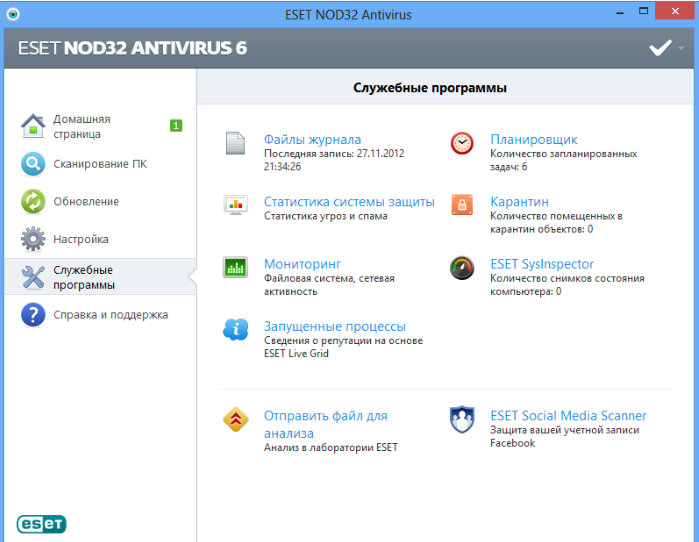Open the Планировщик link
Viewport: 699px width, 542px height.
[x=534, y=140]
